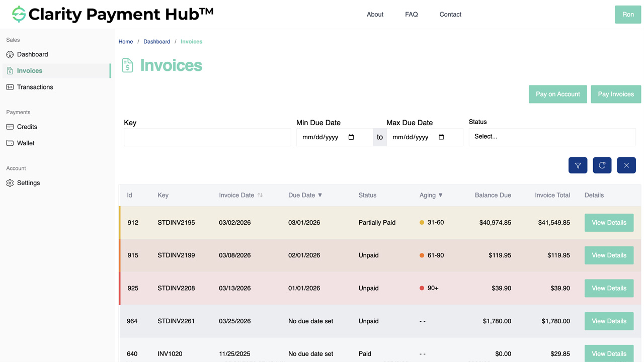
Task: View Details for invoice STDINV2195
Action: pos(609,222)
